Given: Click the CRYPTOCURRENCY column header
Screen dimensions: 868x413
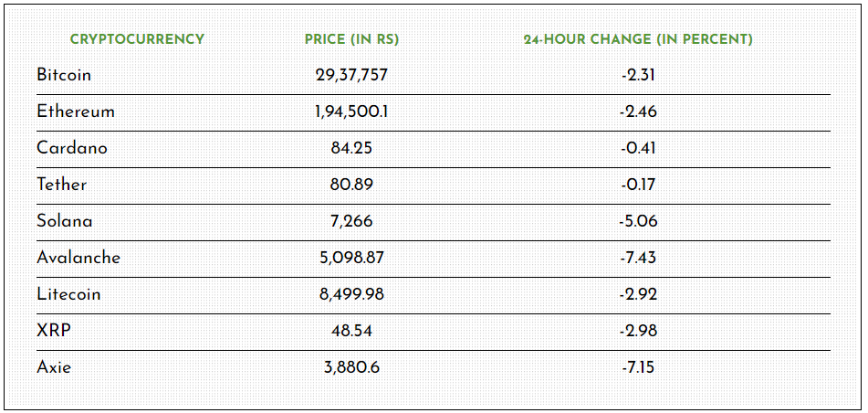Looking at the screenshot, I should pos(137,39).
